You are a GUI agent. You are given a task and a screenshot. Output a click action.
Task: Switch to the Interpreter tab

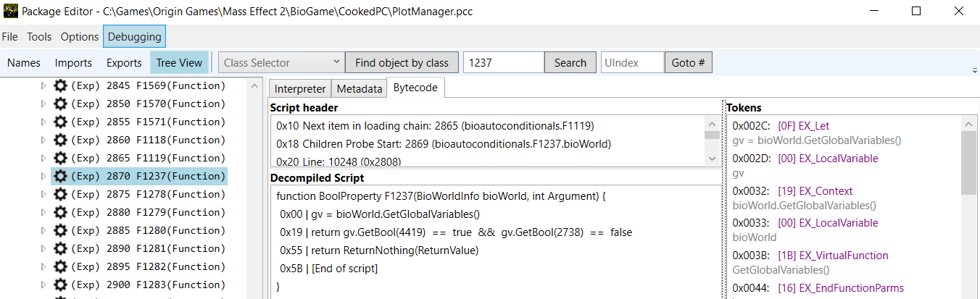click(x=300, y=88)
